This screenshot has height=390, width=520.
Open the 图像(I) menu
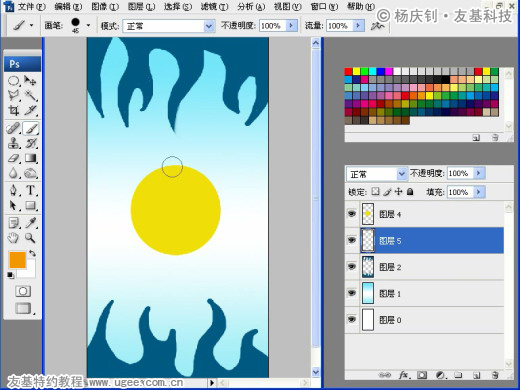click(x=105, y=6)
